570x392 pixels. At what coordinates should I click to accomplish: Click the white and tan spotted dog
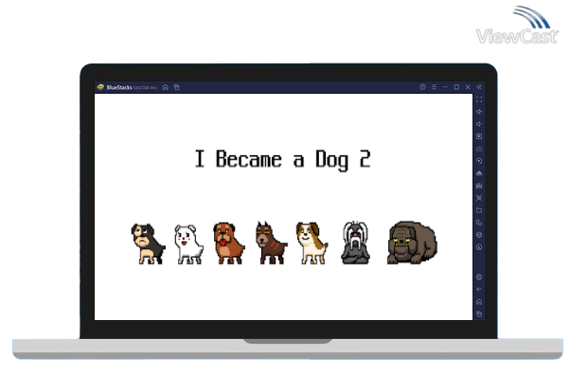pyautogui.click(x=312, y=243)
